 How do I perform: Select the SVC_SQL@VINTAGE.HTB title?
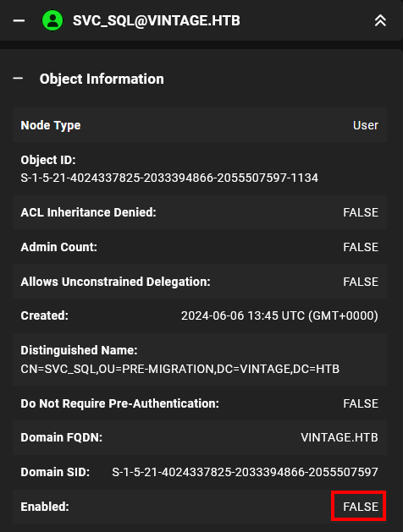tap(156, 20)
